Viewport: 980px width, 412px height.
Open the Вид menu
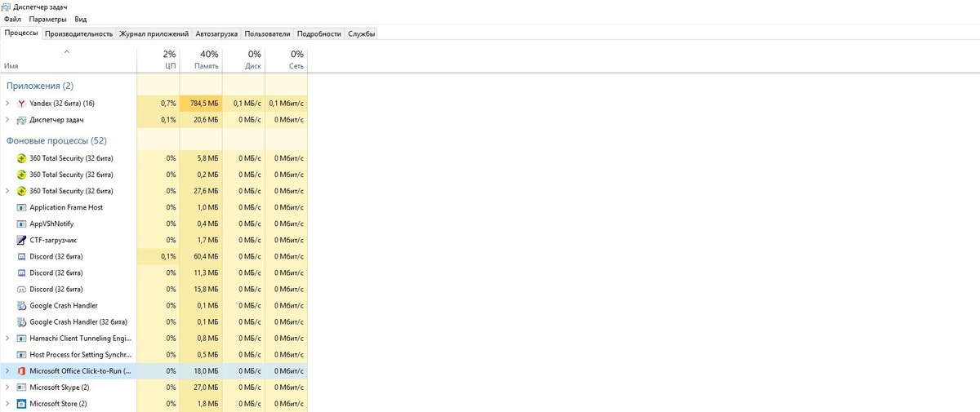point(81,19)
